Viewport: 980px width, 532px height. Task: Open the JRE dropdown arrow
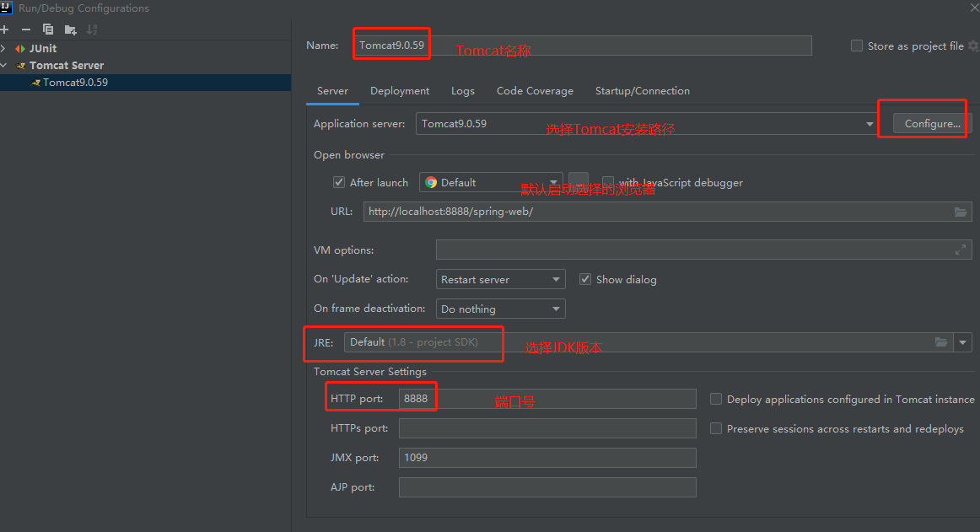(962, 342)
